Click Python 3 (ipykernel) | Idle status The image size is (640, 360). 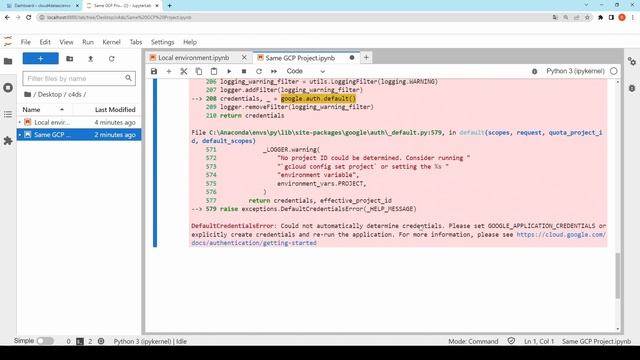(150, 341)
